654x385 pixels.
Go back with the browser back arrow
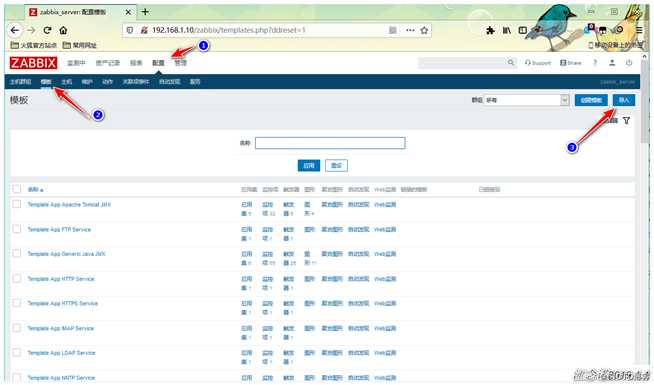pyautogui.click(x=15, y=30)
